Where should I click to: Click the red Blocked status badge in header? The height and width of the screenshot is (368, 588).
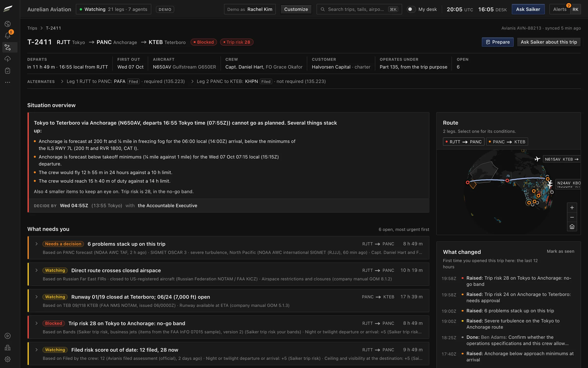click(x=204, y=42)
